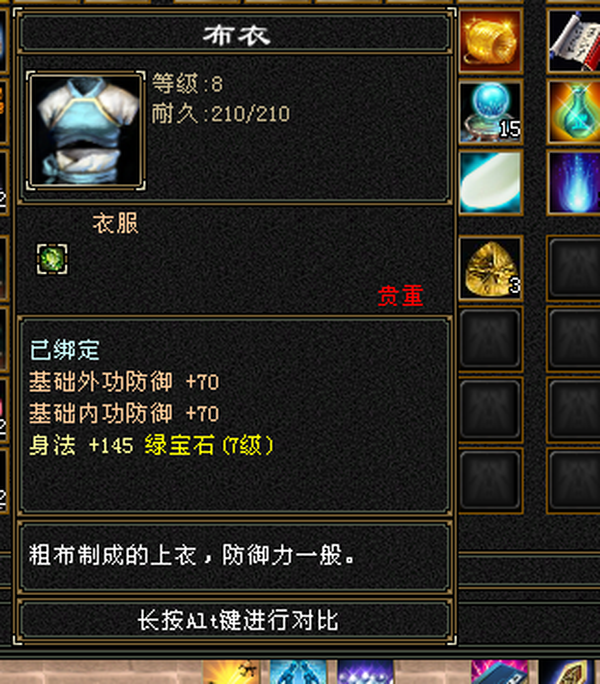Click the 绿宝石(7级) gem attribute text

tap(209, 445)
